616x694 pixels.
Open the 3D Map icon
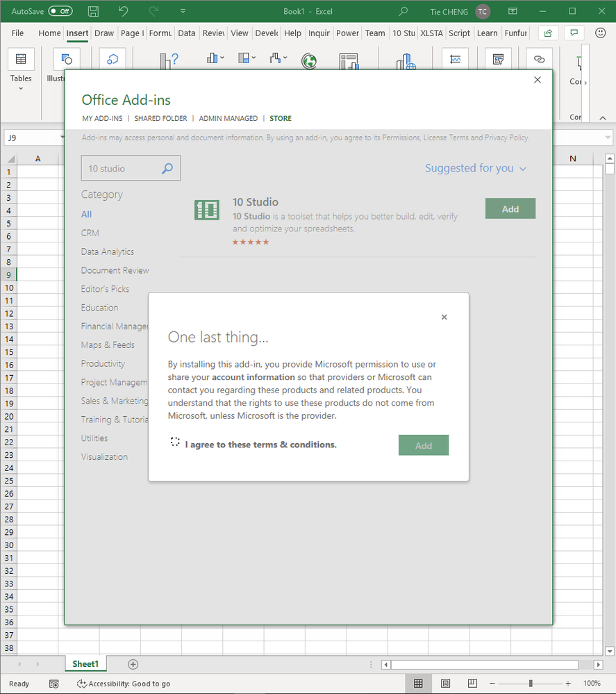coord(406,61)
